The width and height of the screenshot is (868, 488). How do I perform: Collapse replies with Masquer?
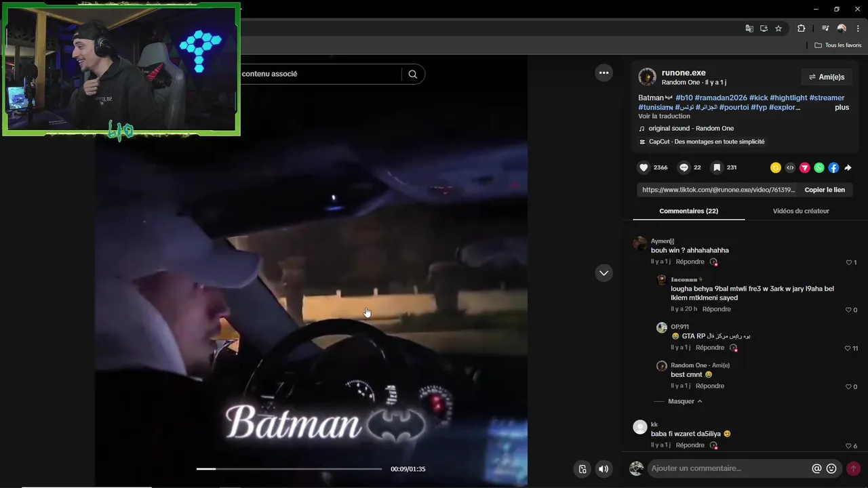click(685, 401)
